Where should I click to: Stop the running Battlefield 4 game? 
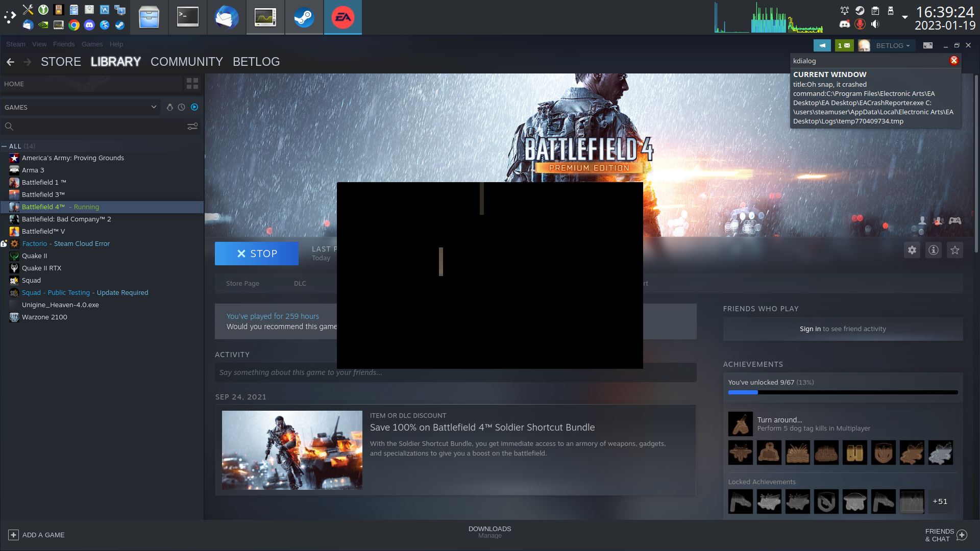click(x=257, y=254)
